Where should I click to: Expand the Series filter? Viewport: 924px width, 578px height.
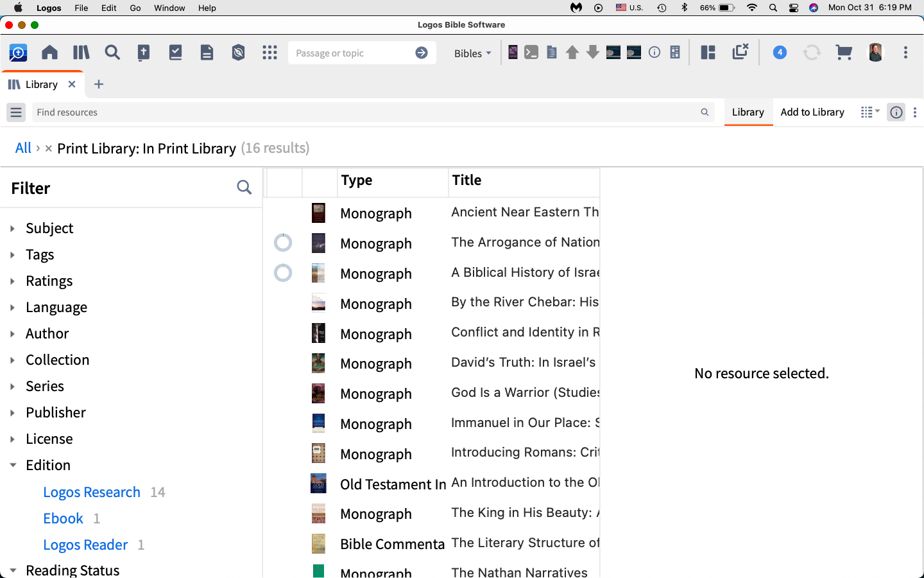(x=12, y=387)
